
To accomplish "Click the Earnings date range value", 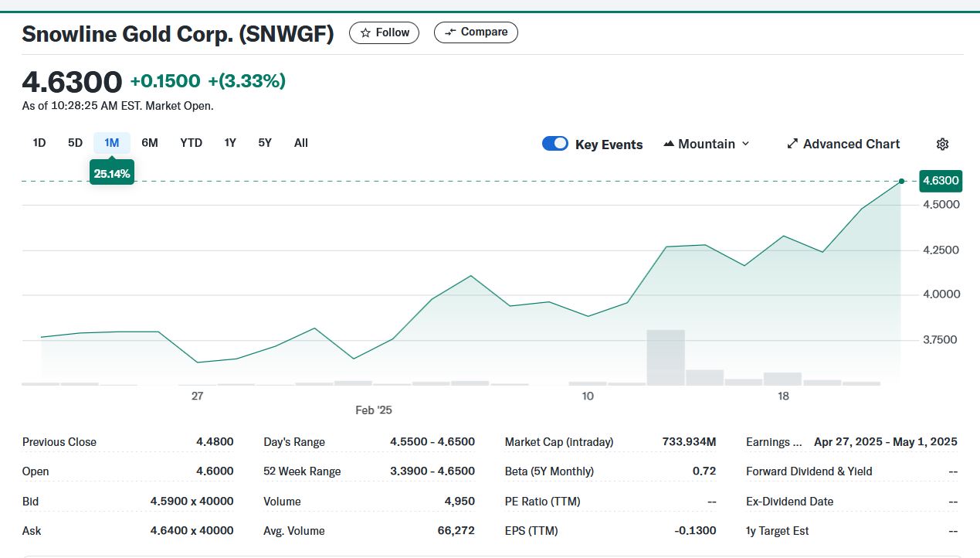I will (x=885, y=442).
